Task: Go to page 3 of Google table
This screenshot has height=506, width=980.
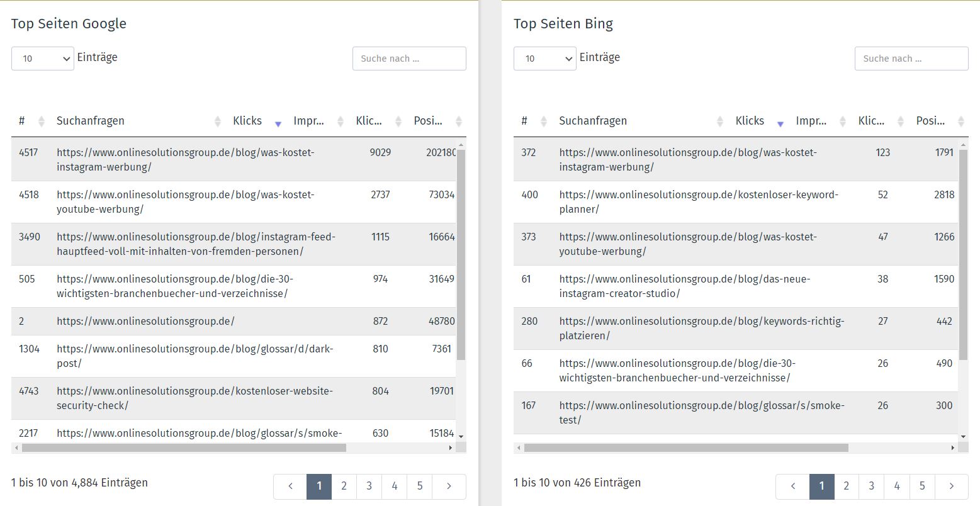Action: coord(369,486)
